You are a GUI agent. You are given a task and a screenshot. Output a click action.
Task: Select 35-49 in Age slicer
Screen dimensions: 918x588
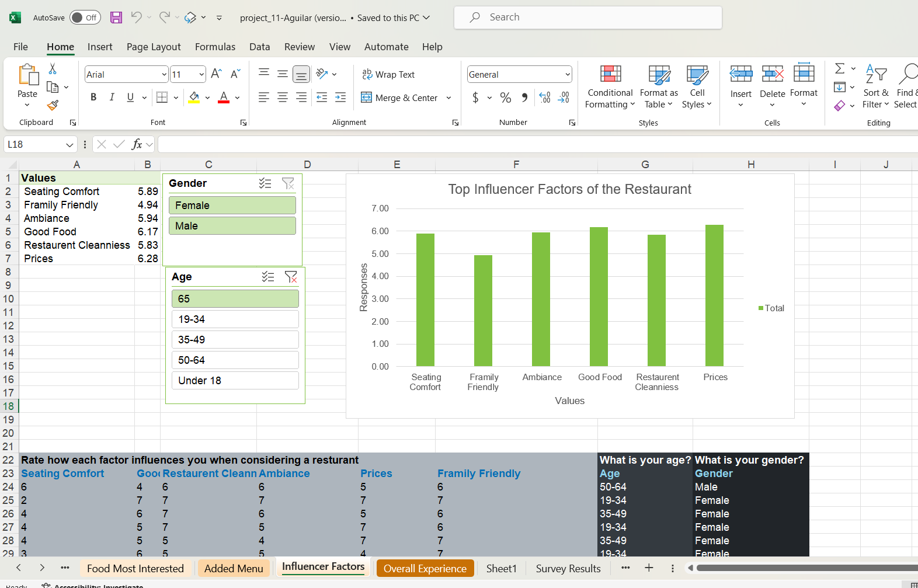point(235,340)
